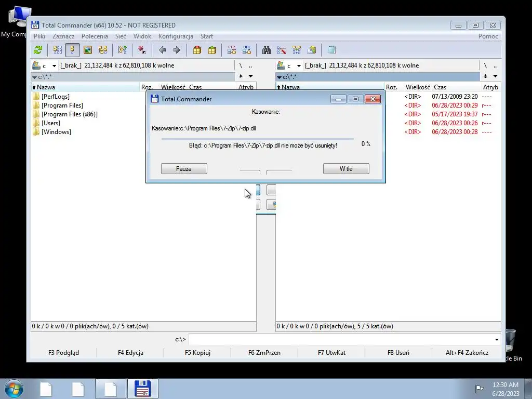Open right panel favorites asterisk menu

(486, 76)
